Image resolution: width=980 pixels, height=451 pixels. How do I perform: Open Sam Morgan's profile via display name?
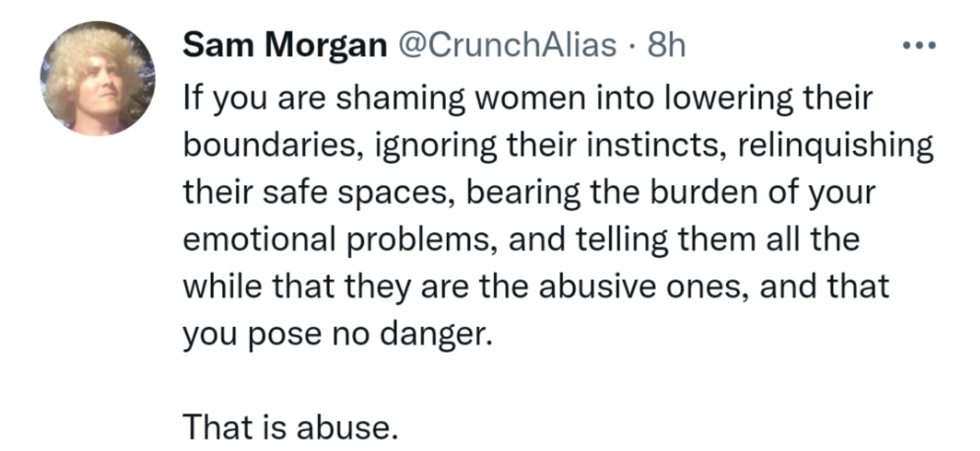pos(285,45)
